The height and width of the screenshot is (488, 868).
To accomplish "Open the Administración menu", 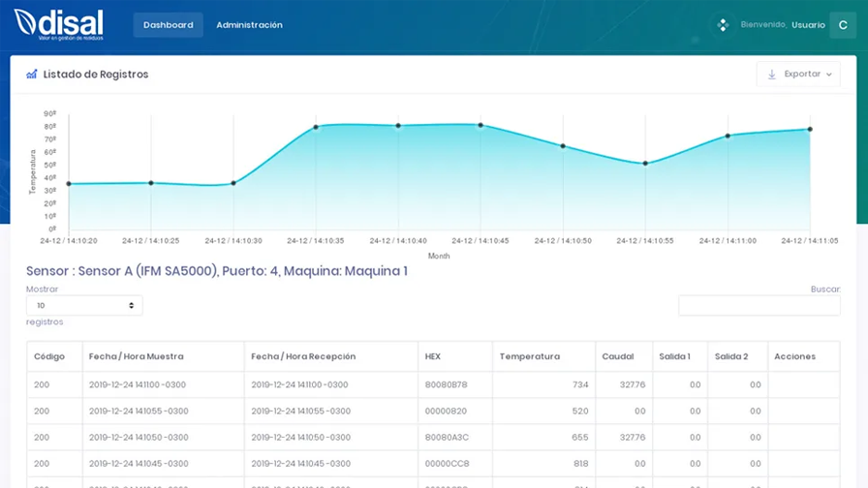I will click(249, 25).
